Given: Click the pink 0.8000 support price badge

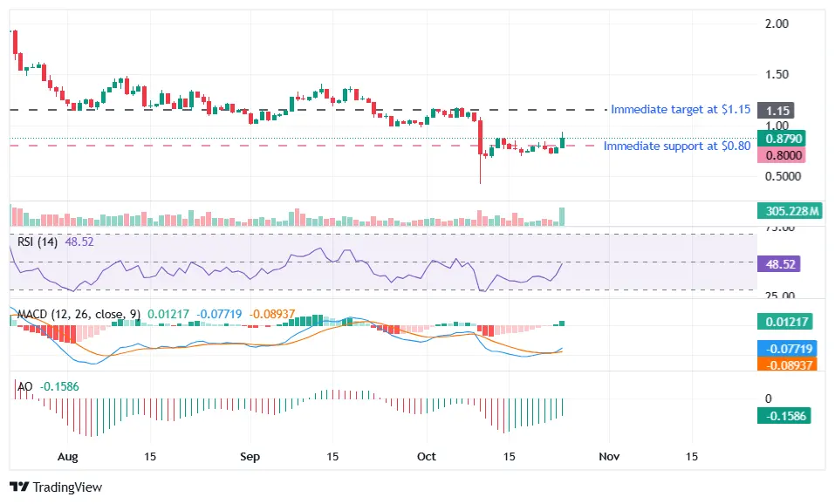Looking at the screenshot, I should pyautogui.click(x=782, y=155).
